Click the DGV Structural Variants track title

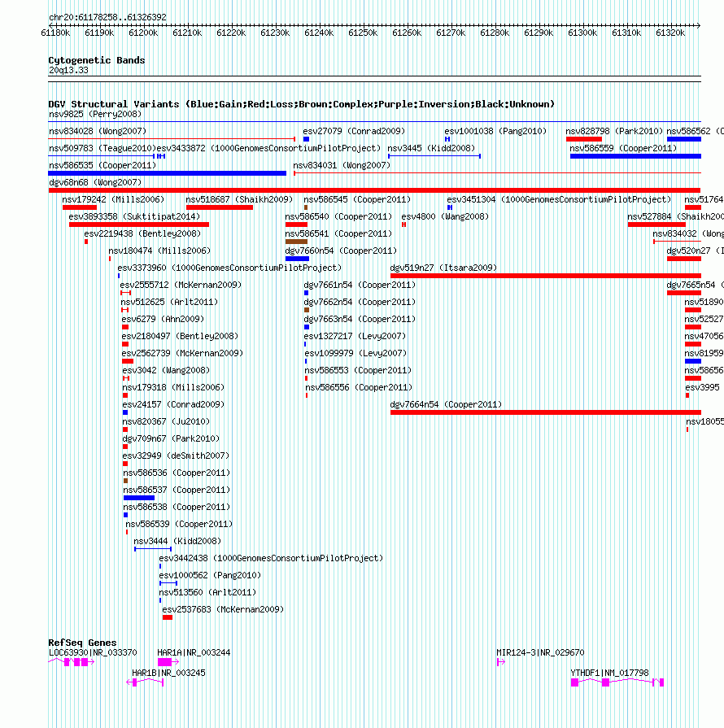(x=302, y=104)
